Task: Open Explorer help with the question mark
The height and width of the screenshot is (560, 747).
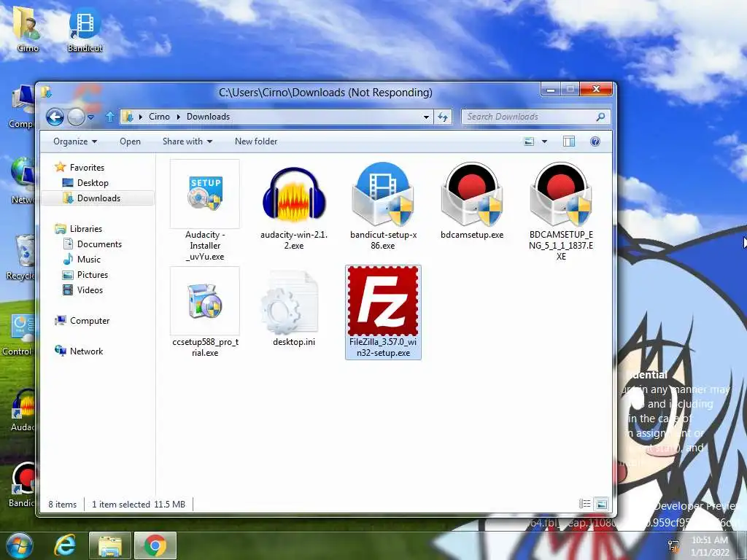Action: [x=595, y=141]
